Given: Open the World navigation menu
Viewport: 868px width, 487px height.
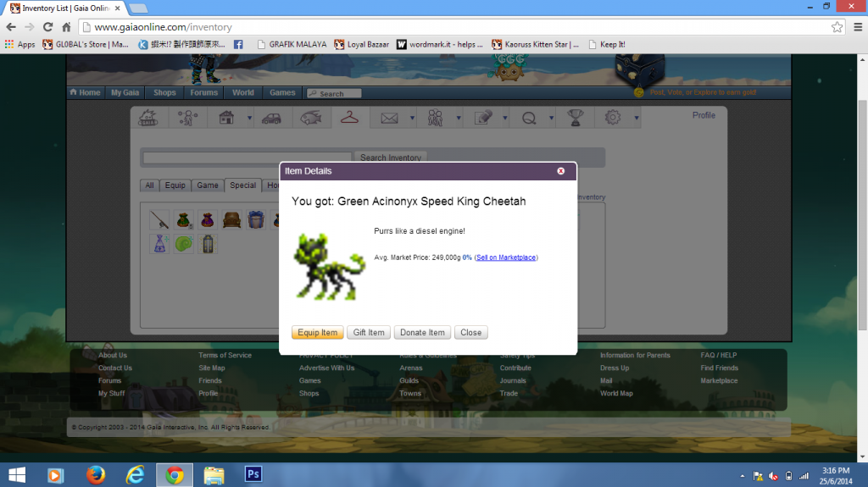Looking at the screenshot, I should click(x=243, y=92).
